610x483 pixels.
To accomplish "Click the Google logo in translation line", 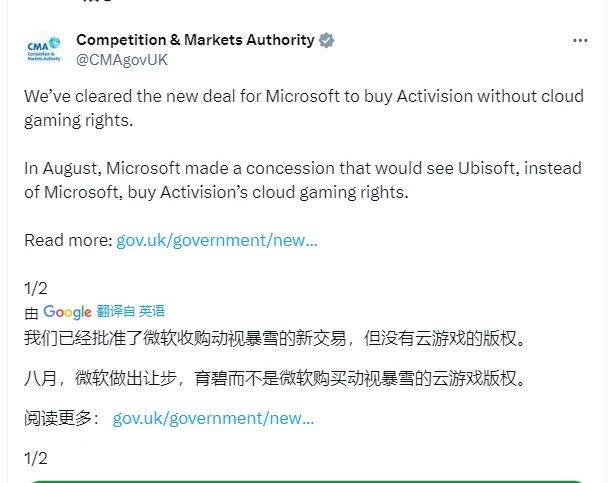I will pos(67,312).
